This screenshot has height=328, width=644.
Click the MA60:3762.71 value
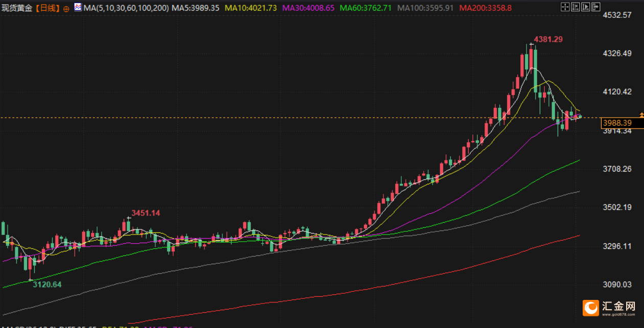tap(366, 8)
